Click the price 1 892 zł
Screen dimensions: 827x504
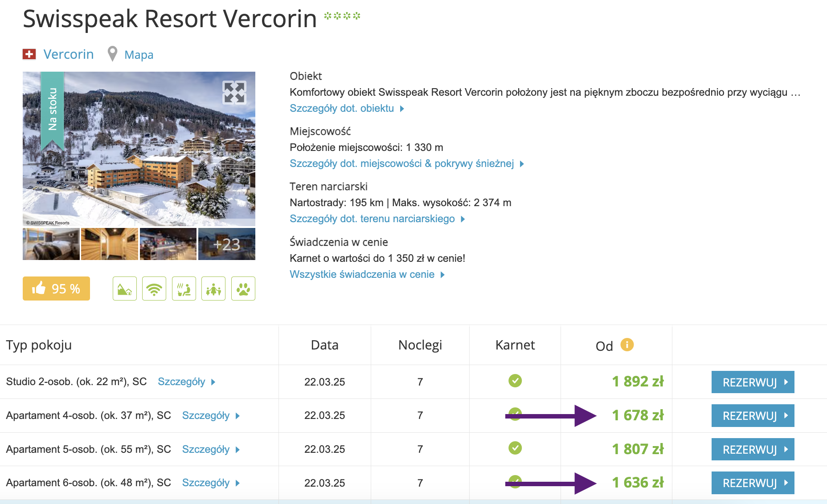(638, 381)
